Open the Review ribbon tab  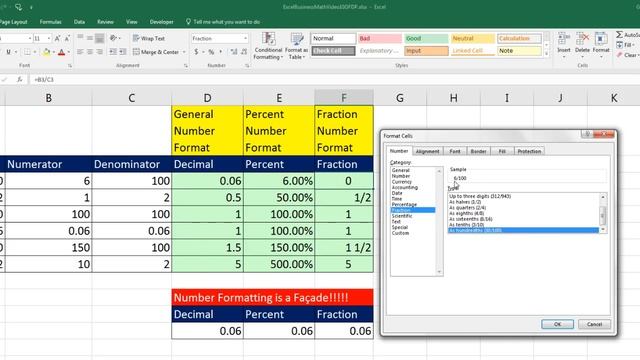point(105,22)
